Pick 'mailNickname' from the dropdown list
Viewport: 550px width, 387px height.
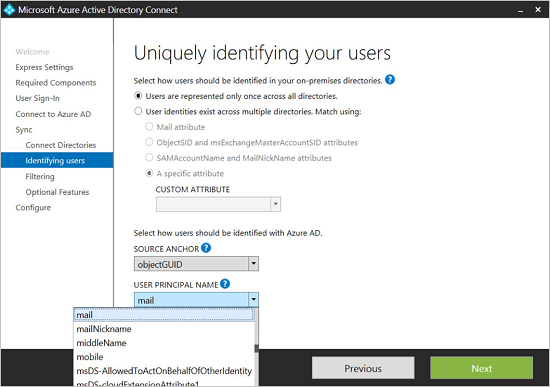pos(164,329)
